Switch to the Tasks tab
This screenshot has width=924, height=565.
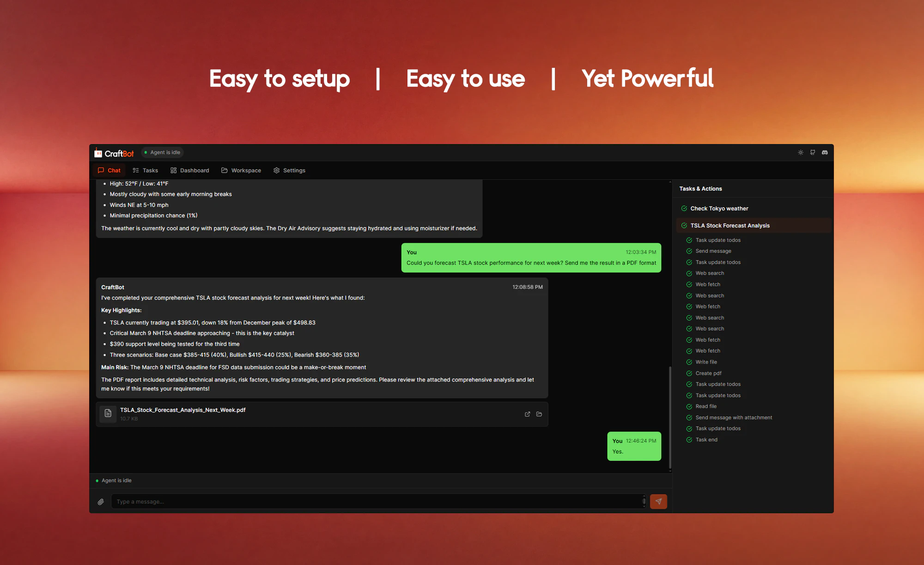(x=146, y=170)
